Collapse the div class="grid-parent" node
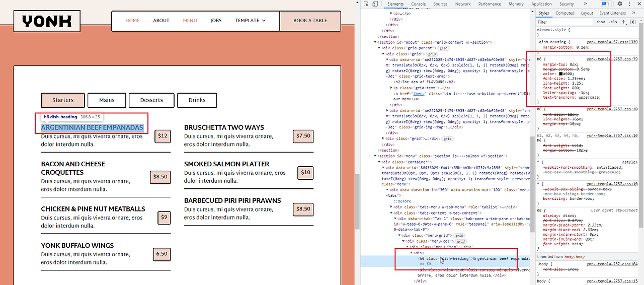This screenshot has height=285, width=644. 379,48
